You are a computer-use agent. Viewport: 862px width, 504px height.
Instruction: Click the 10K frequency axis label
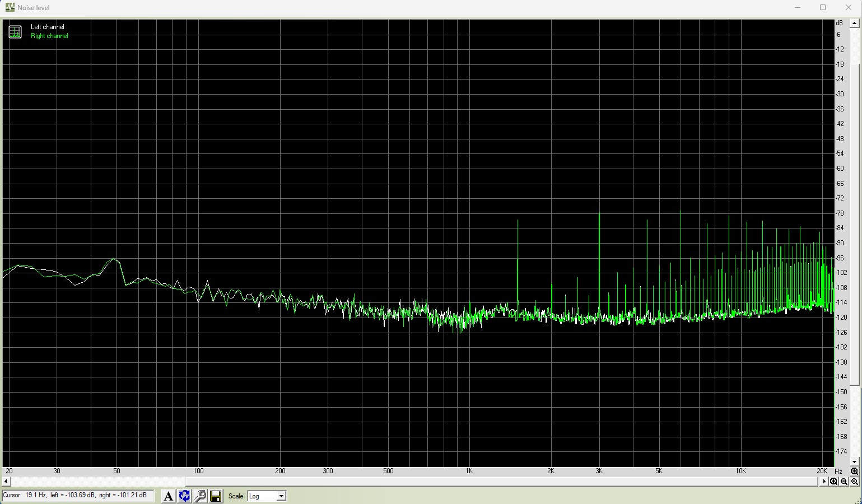click(x=740, y=471)
